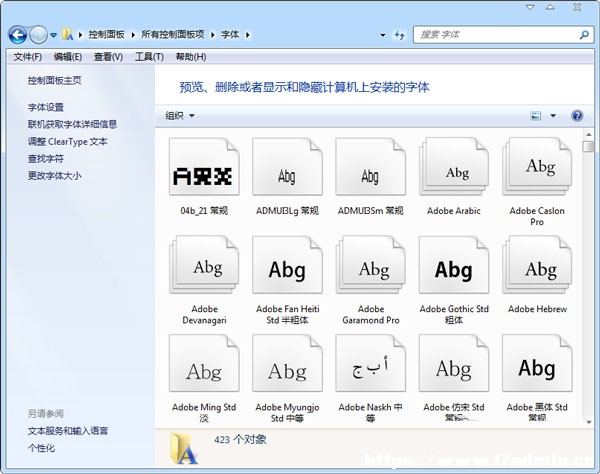Viewport: 600px width, 474px height.
Task: Click the 控制面板 breadcrumb
Action: coord(106,34)
